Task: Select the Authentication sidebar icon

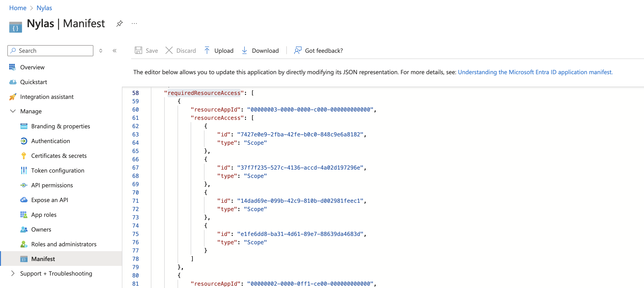Action: (24, 141)
